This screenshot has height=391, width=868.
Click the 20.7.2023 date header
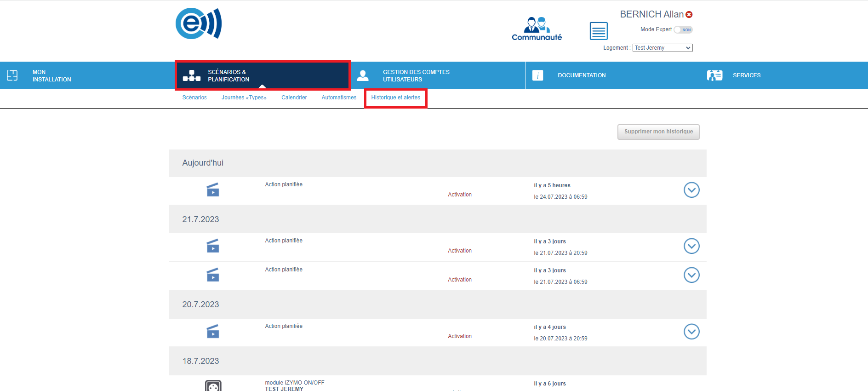438,305
